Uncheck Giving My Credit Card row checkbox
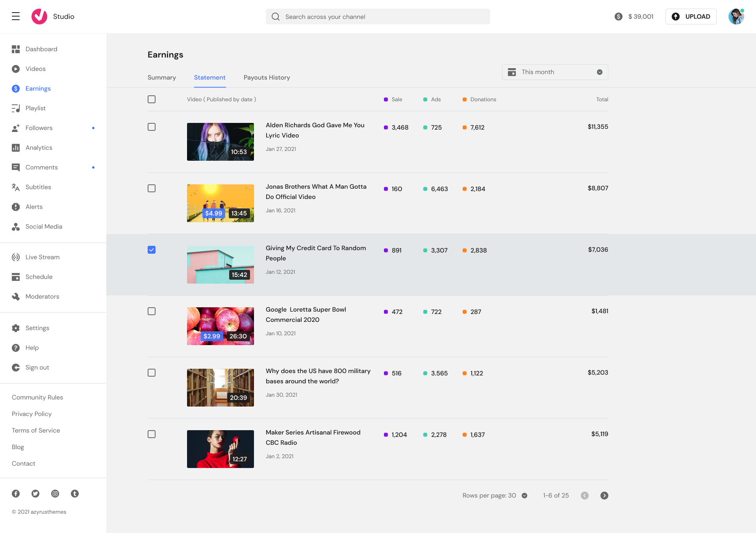 (152, 250)
